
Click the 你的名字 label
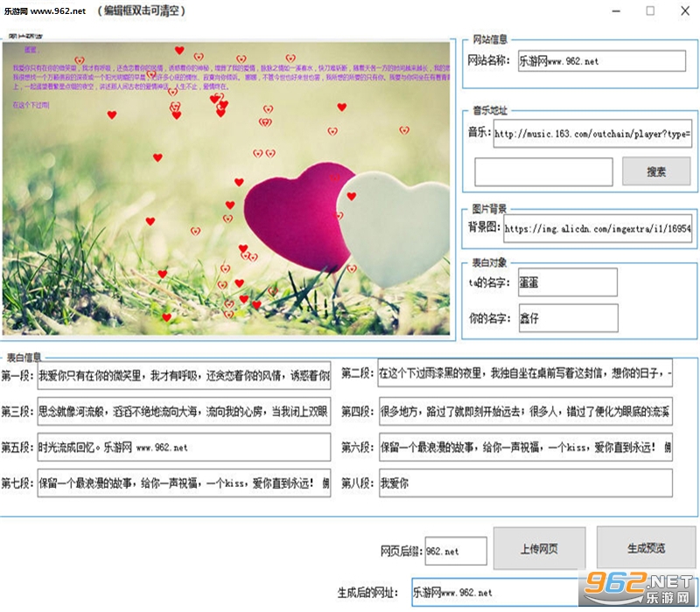pos(489,318)
